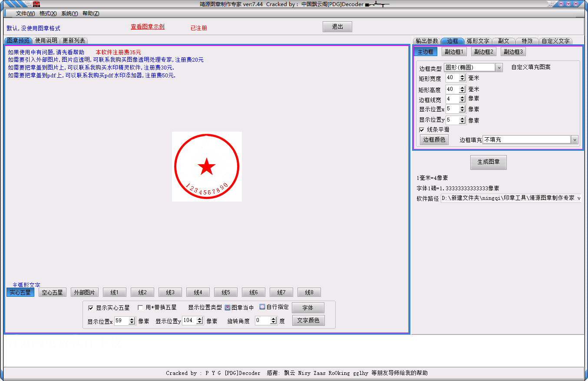Click the app icon in title bar

point(36,4)
